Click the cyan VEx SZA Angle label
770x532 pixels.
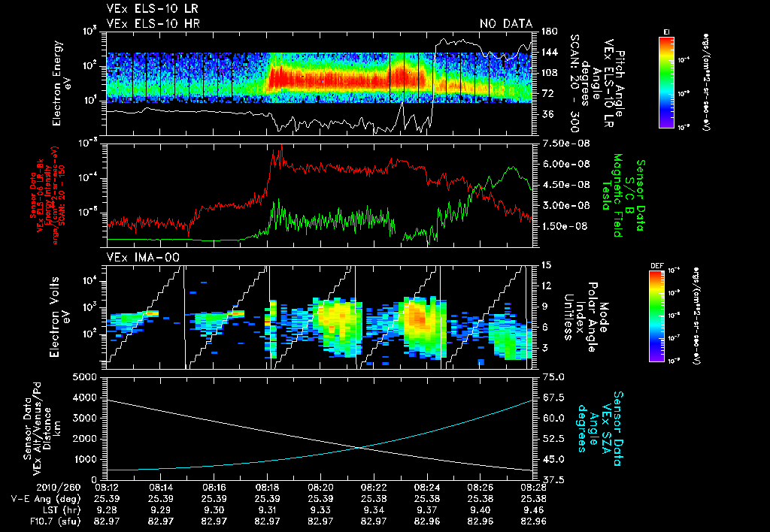601,428
